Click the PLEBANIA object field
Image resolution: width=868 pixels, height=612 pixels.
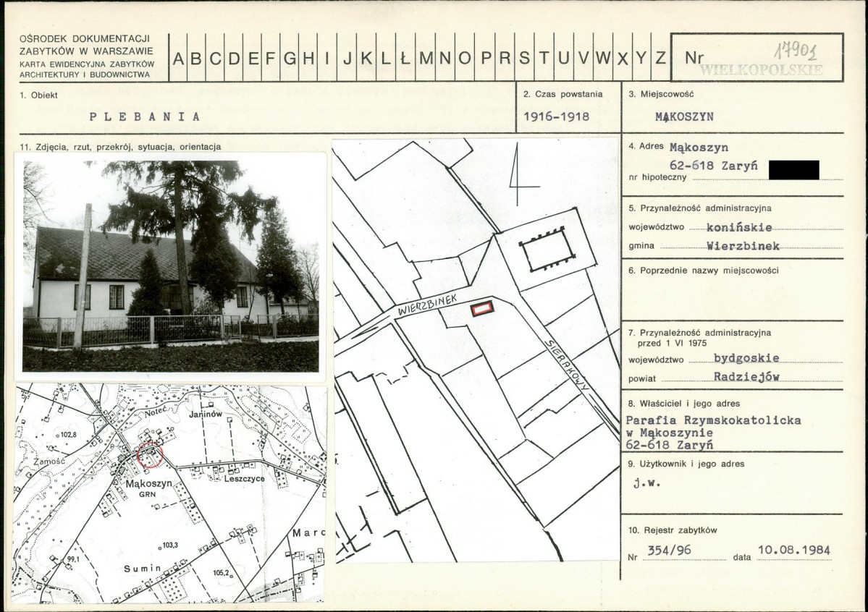click(145, 116)
